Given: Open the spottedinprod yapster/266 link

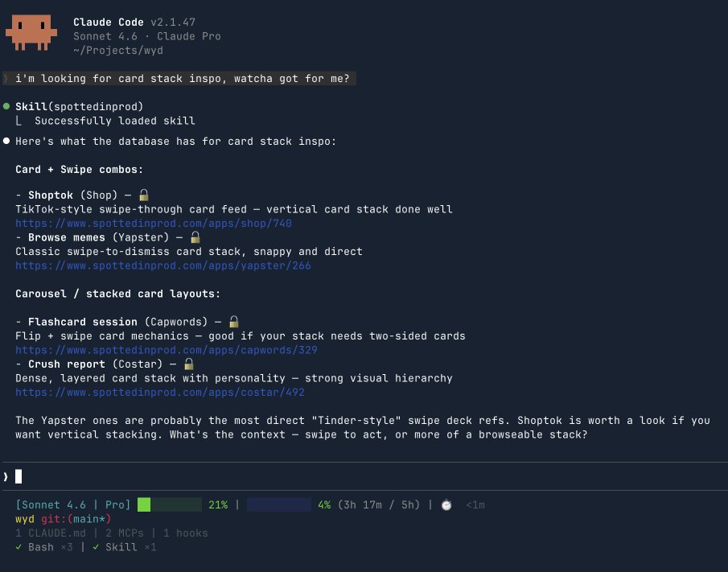Looking at the screenshot, I should click(163, 265).
